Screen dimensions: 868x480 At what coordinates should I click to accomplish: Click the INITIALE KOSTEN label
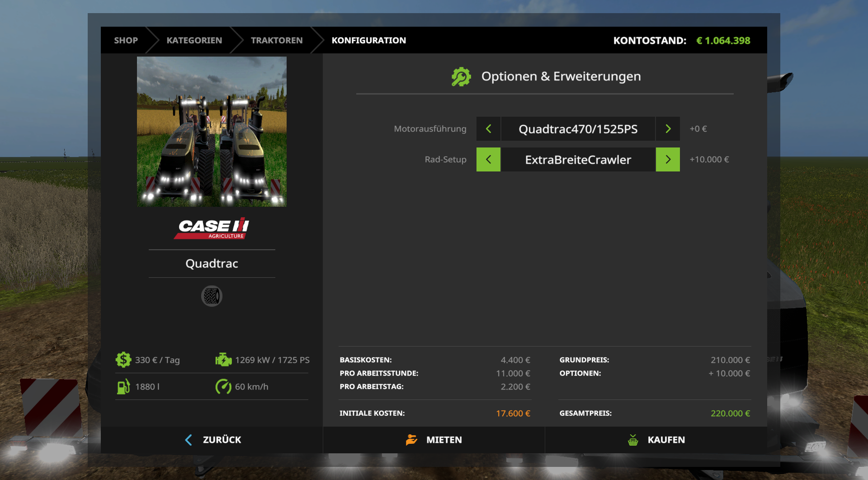coord(372,413)
